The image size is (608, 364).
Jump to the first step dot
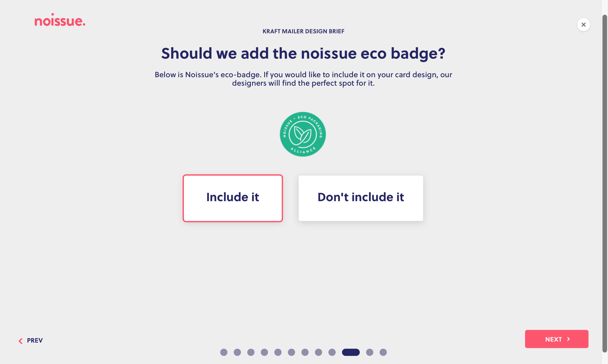tap(224, 352)
